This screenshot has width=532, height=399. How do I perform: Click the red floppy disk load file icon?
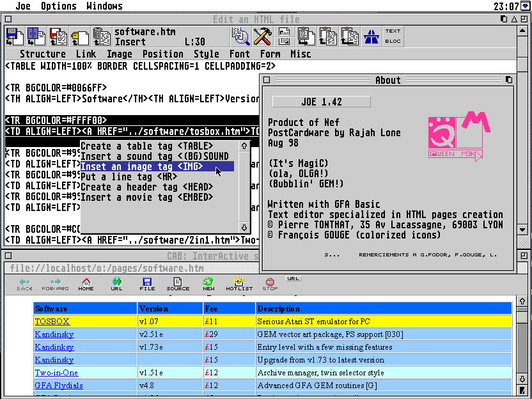pos(58,36)
